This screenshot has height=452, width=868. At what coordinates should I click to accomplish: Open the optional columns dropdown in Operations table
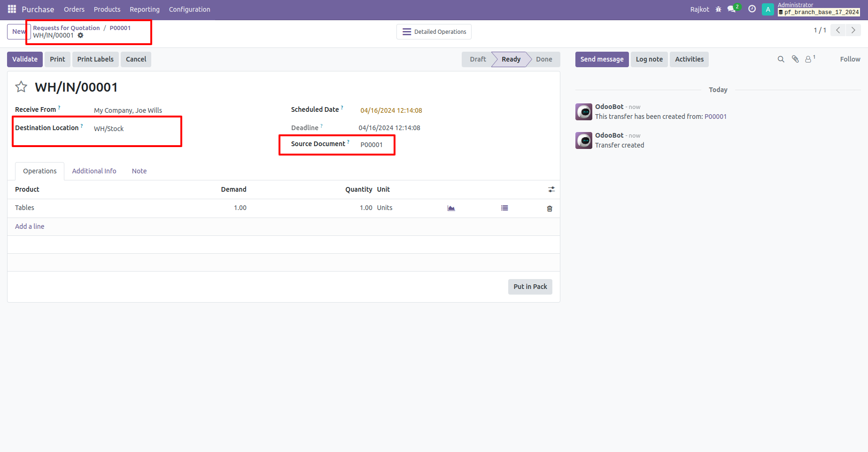point(551,189)
